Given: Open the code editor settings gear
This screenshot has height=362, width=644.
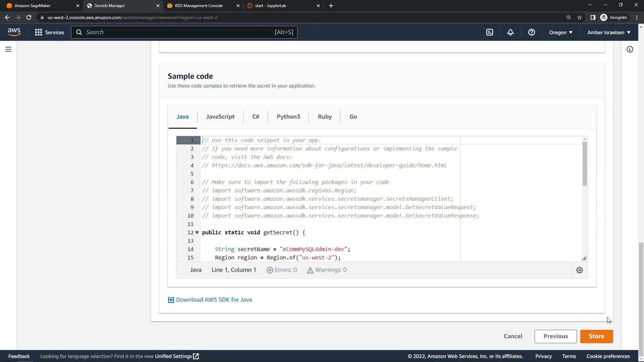Looking at the screenshot, I should [x=579, y=270].
